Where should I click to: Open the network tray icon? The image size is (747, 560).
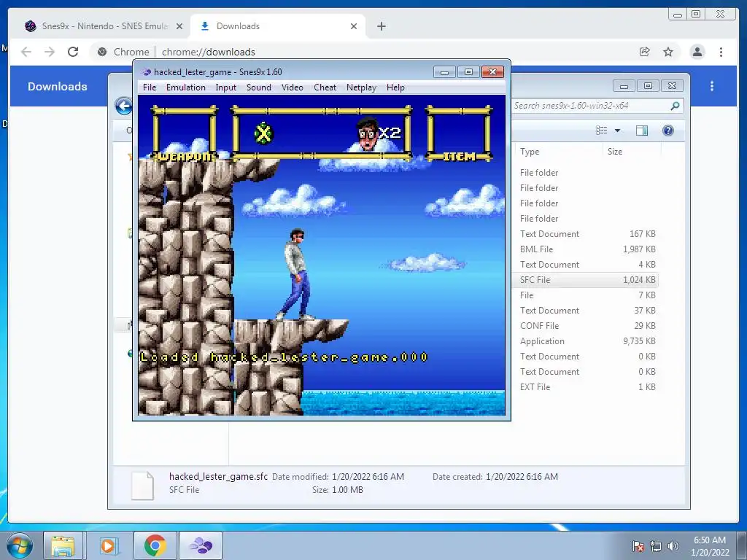(656, 546)
